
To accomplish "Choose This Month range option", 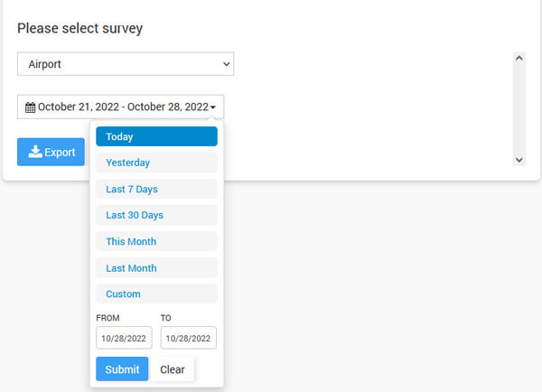I will point(156,241).
